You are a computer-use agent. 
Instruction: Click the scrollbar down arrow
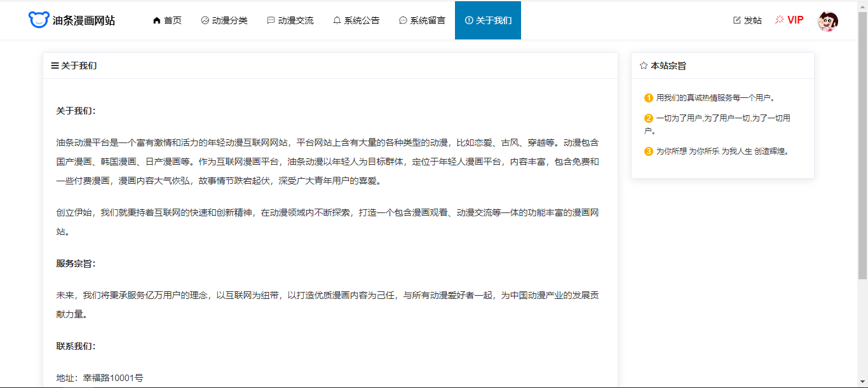[862, 382]
